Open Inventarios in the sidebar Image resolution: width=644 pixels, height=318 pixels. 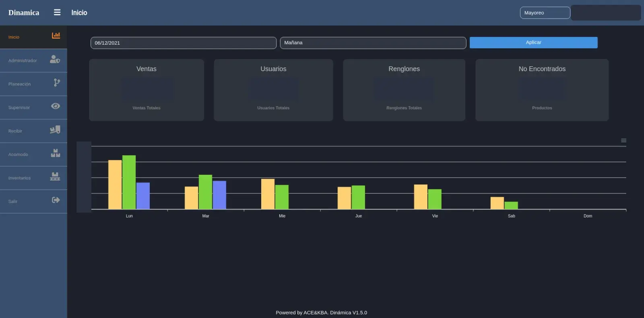click(x=33, y=178)
